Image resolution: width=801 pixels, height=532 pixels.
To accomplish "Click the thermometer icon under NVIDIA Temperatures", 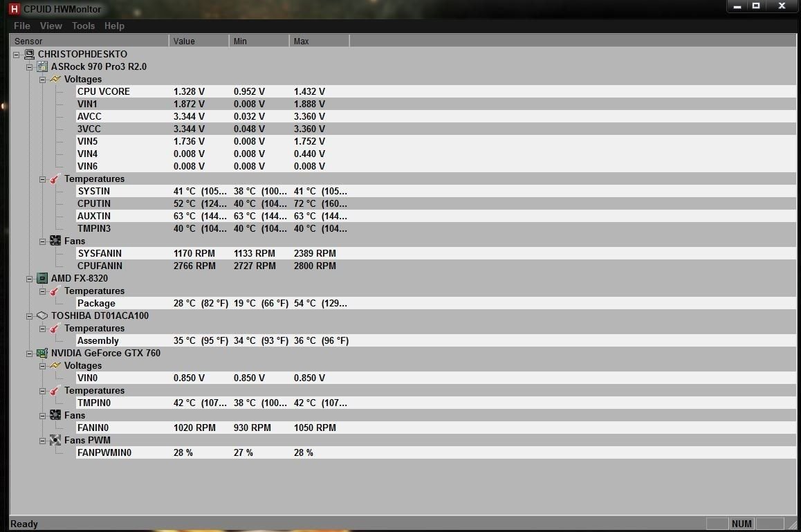I will [55, 390].
